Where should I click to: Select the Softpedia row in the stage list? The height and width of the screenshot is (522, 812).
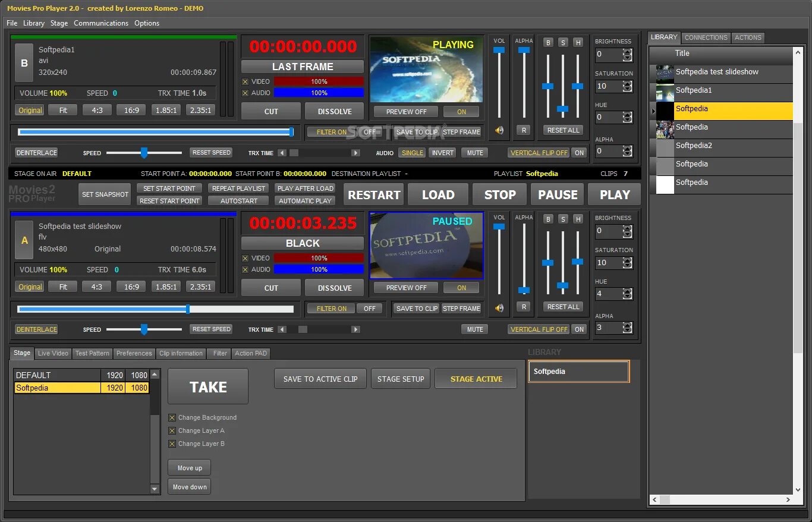81,388
